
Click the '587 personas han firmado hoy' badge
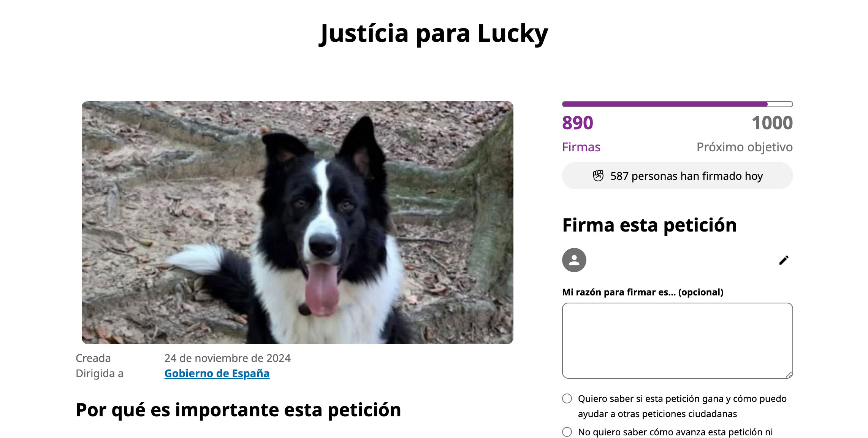coord(677,176)
